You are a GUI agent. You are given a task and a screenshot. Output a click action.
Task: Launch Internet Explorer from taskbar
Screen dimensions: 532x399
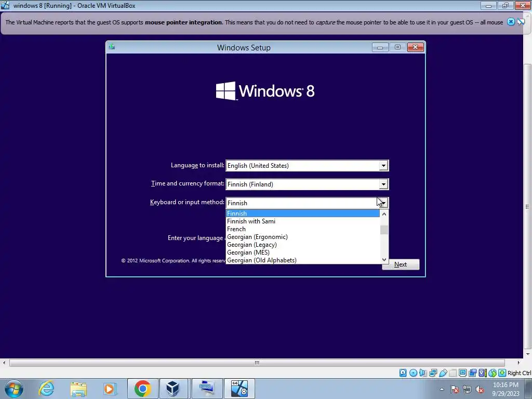coord(46,389)
